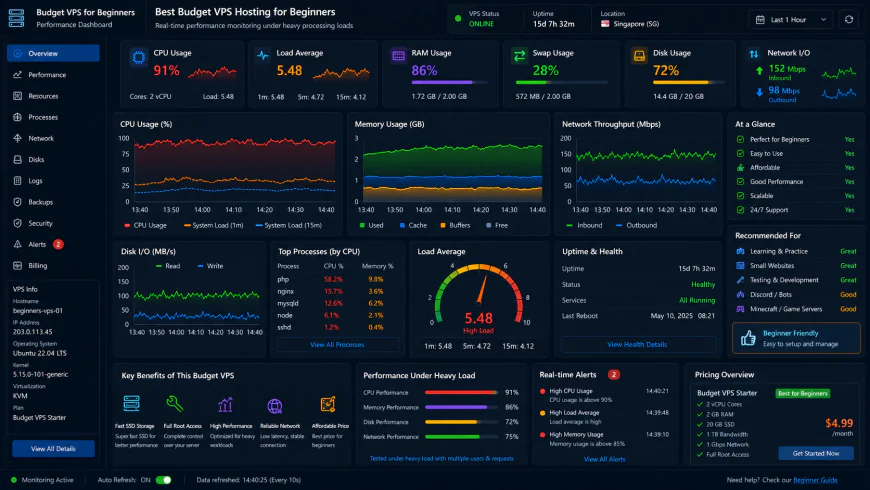The width and height of the screenshot is (870, 490).
Task: Open Backups in the sidebar
Action: point(53,202)
